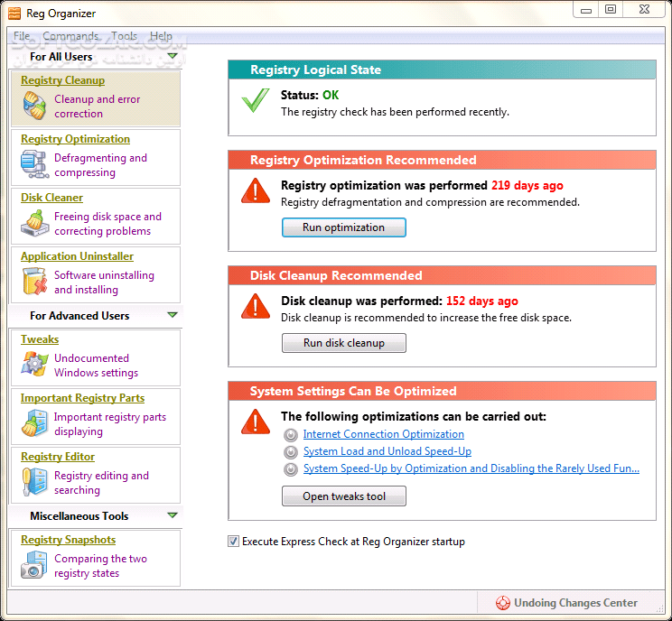Collapse the For Advanced Users section
Screen dimensions: 672x621
pos(172,316)
